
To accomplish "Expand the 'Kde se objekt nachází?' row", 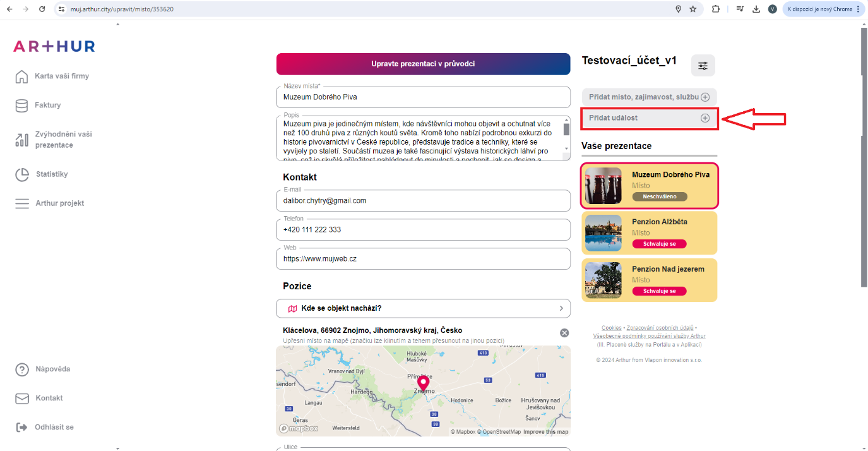I will pos(423,308).
